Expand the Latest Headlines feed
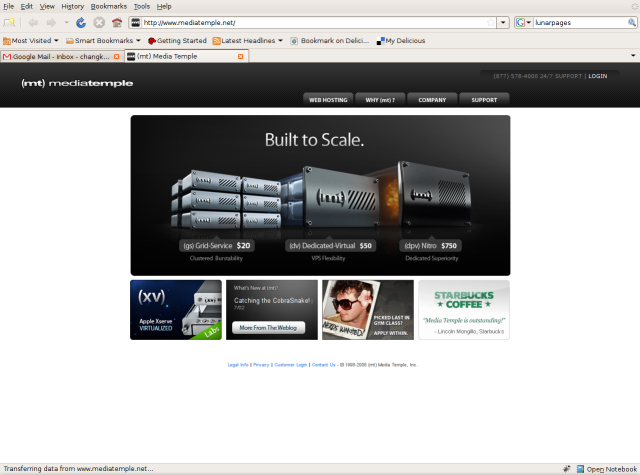Viewport: 640px width, 475px height. click(248, 40)
